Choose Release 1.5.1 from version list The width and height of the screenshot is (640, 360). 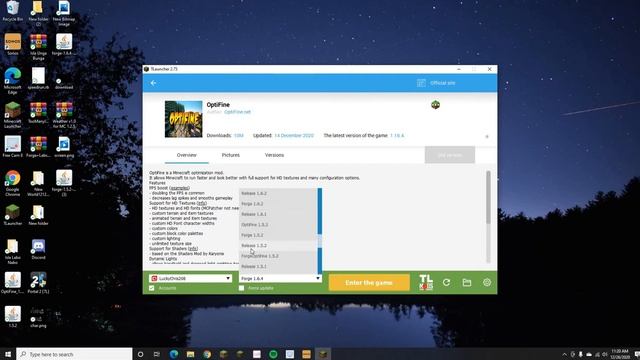tap(278, 267)
